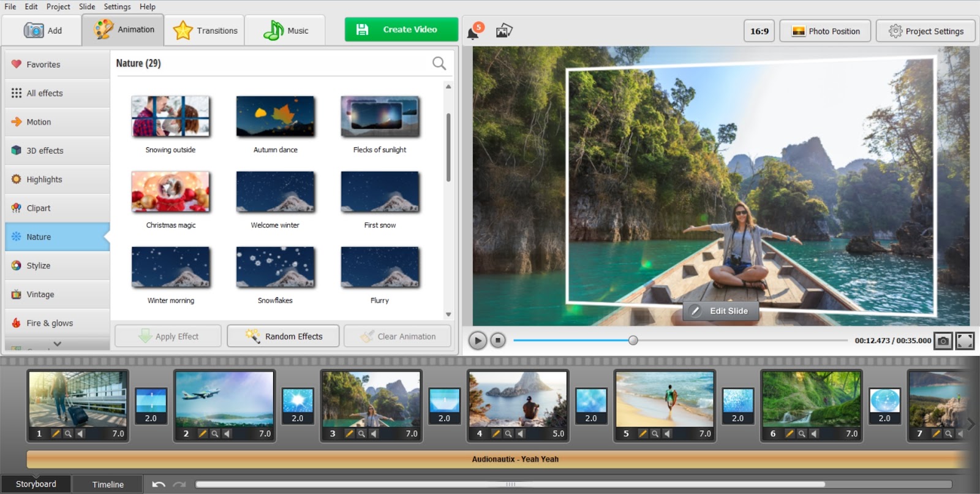Viewport: 980px width, 494px height.
Task: Edit slide 3 with pencil icon
Action: [x=349, y=433]
